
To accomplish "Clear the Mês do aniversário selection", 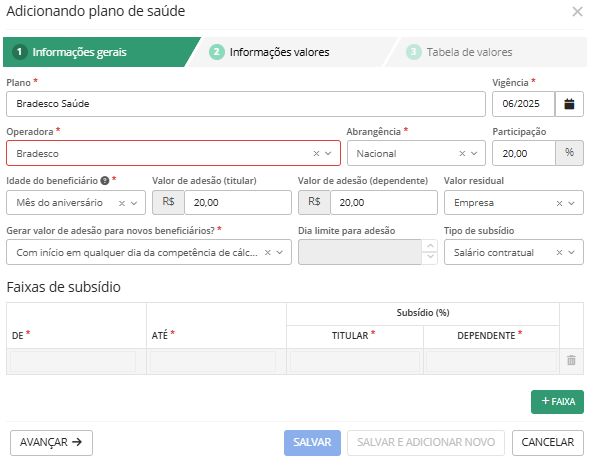I will coord(122,203).
